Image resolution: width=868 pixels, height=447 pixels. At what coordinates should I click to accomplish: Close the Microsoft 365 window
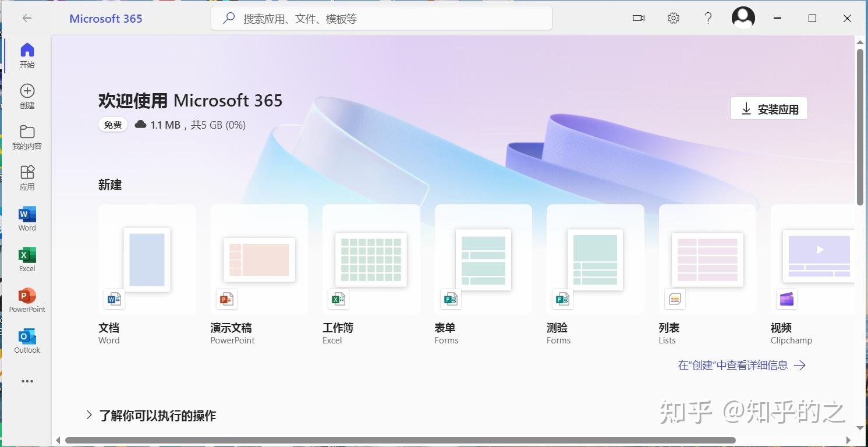[848, 19]
